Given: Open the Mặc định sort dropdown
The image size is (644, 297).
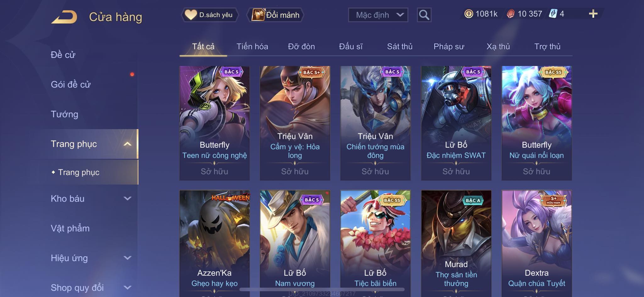Looking at the screenshot, I should [378, 15].
